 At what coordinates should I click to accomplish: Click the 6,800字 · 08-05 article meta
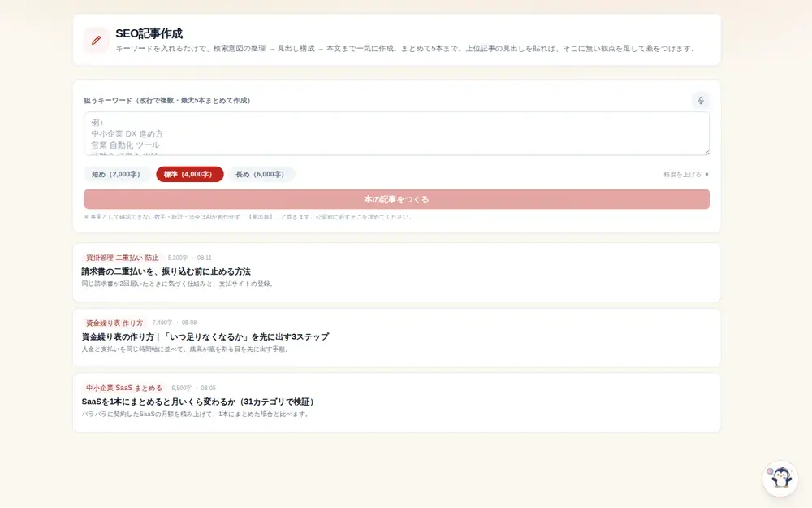pyautogui.click(x=194, y=388)
